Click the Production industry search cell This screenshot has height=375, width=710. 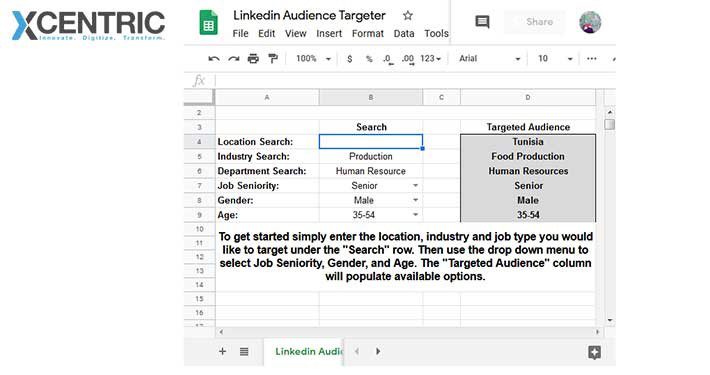[x=371, y=156]
